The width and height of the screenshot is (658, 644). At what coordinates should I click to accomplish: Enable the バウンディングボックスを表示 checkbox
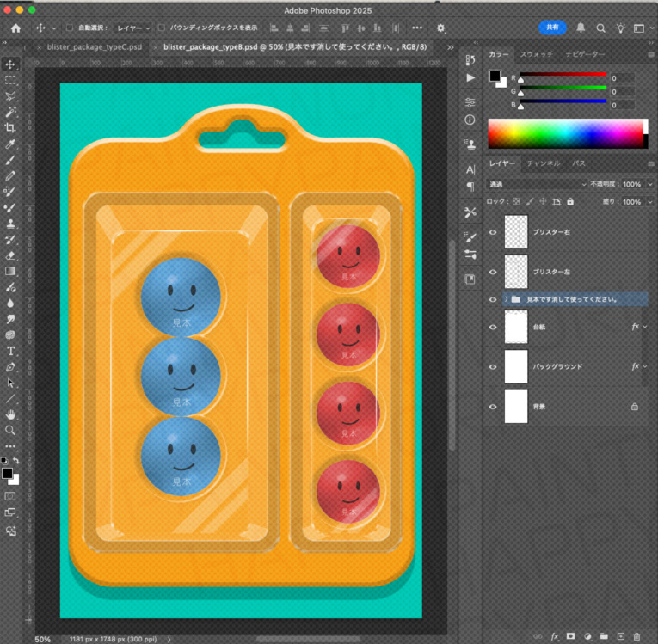coord(163,28)
